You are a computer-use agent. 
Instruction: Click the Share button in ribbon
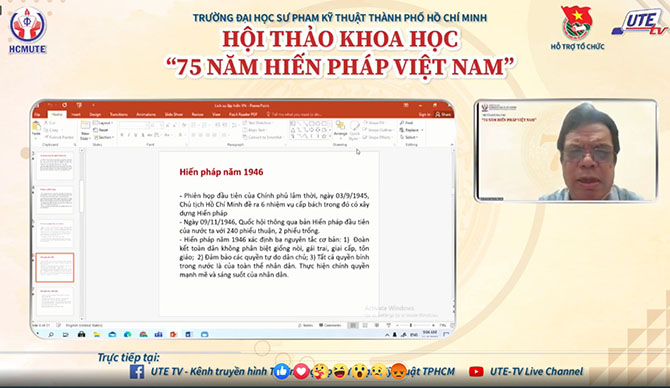point(443,115)
